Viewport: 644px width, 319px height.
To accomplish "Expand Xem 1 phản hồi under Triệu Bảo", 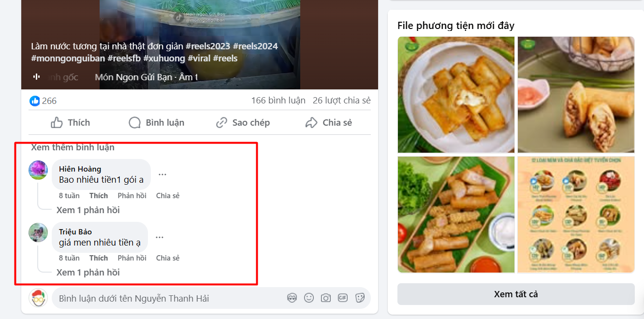I will click(x=88, y=273).
